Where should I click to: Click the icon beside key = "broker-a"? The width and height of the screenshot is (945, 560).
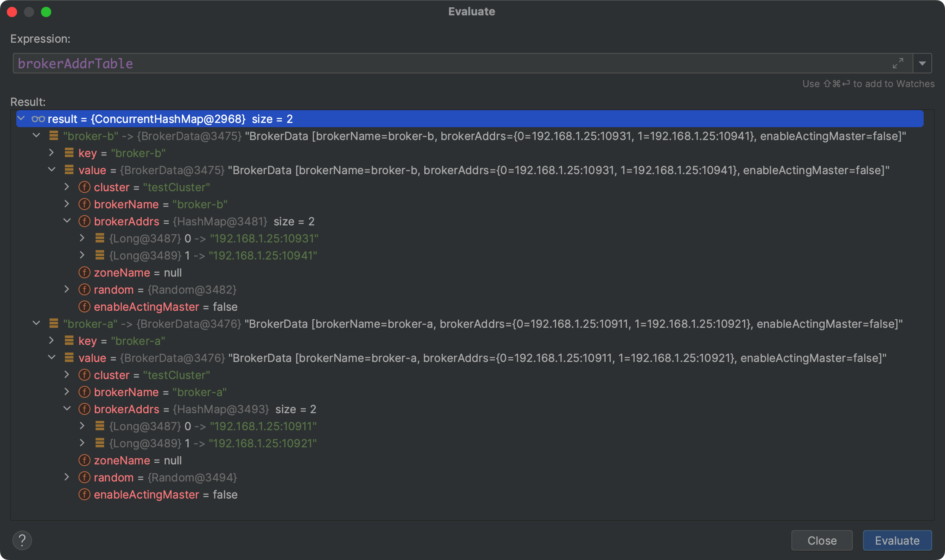[x=69, y=341]
